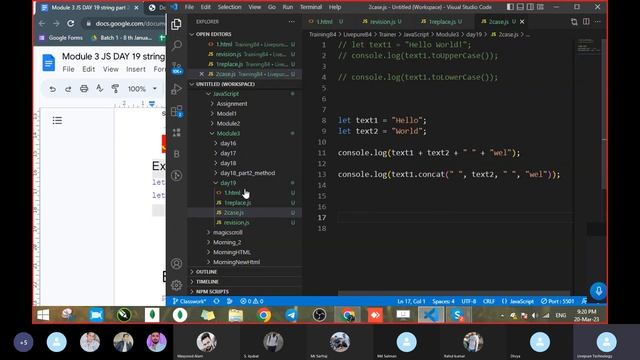Click Spell check in Docs toolbar
Viewport: 640px width, 360px height.
click(x=100, y=89)
